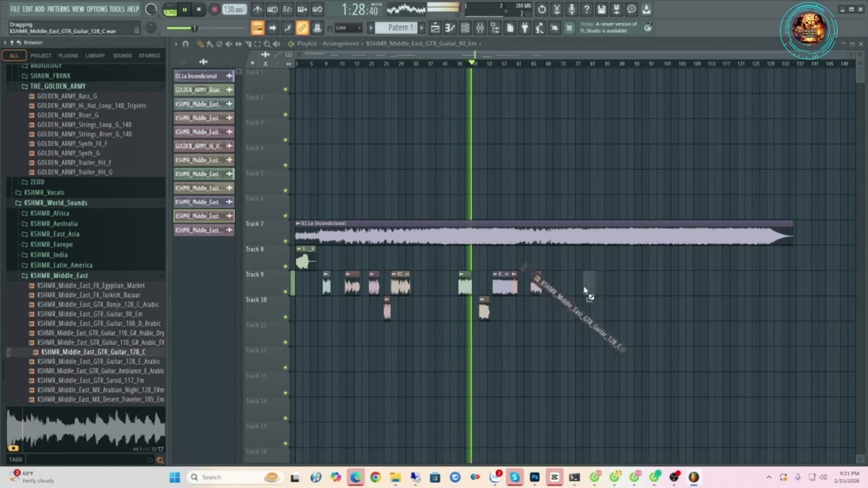This screenshot has height=488, width=868.
Task: Open the PATTERNS menu
Action: [x=58, y=9]
